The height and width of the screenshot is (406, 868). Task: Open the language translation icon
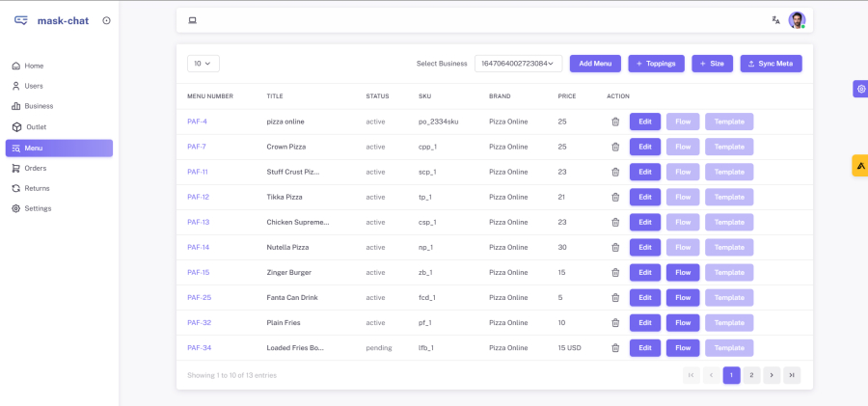pyautogui.click(x=775, y=20)
